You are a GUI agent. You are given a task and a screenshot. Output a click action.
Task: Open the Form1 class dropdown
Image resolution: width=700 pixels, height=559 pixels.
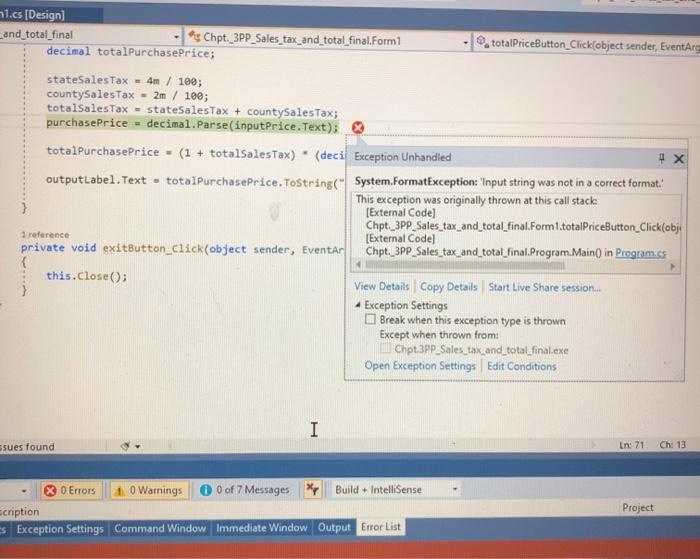328,39
